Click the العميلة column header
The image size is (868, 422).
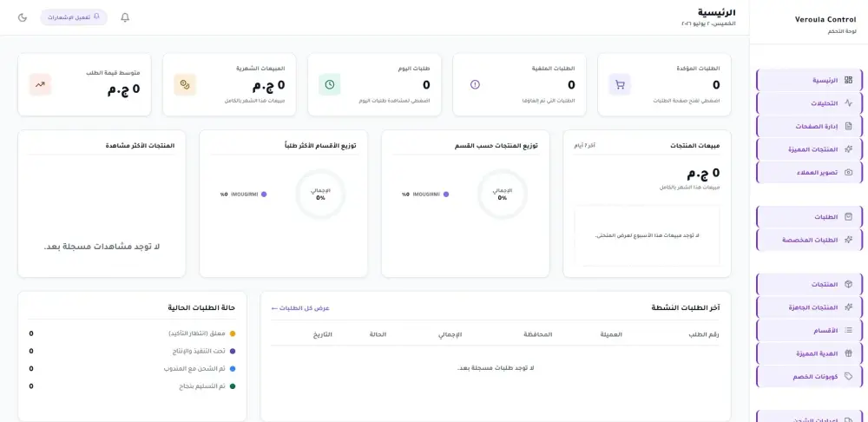(610, 334)
